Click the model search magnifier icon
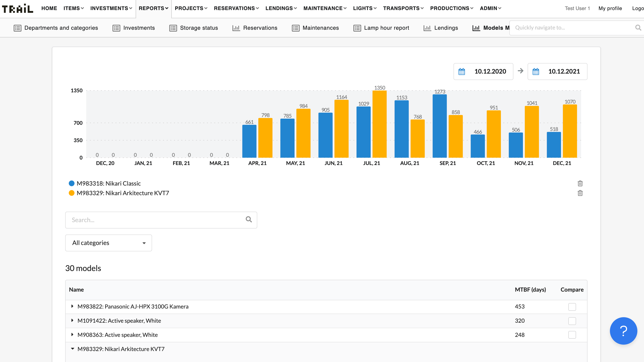The image size is (644, 362). pos(249,220)
